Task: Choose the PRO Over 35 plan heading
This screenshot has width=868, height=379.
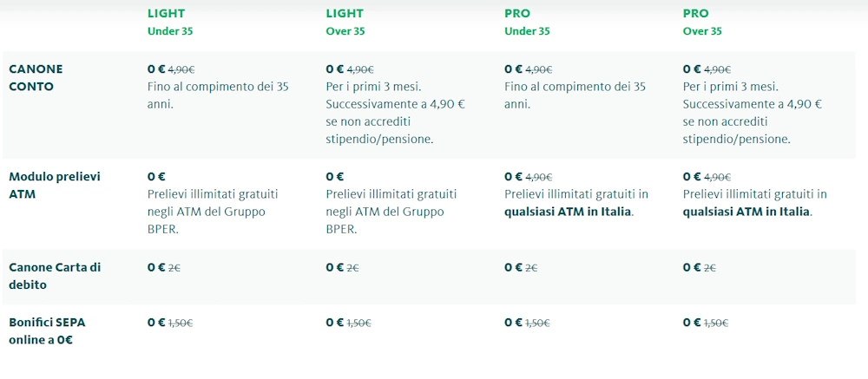Action: click(x=702, y=22)
